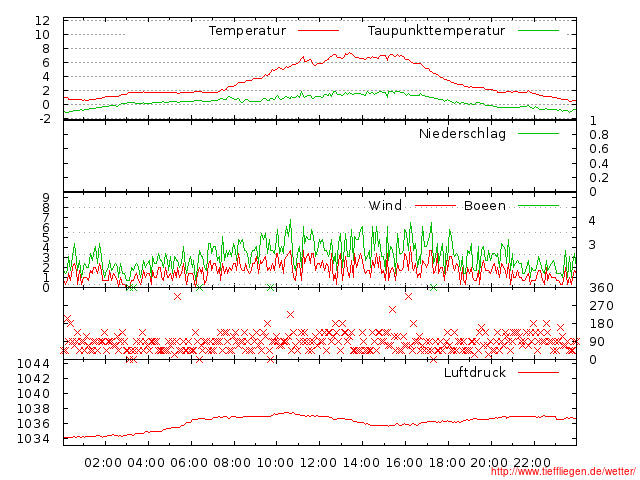
Task: Click the green Niederschlag legend line
Action: coord(538,133)
